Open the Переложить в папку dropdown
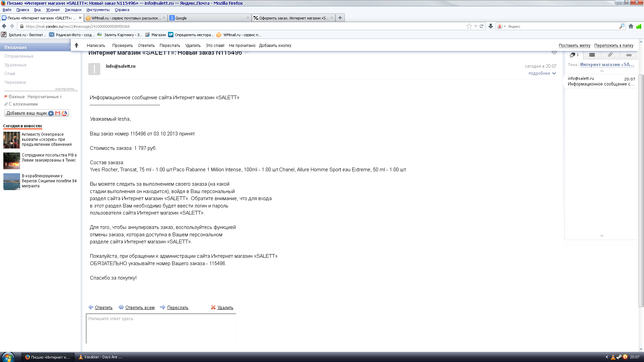The width and height of the screenshot is (644, 362). 613,46
